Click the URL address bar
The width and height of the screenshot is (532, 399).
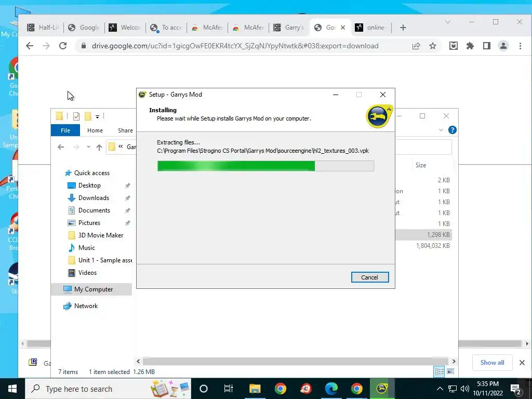[235, 46]
